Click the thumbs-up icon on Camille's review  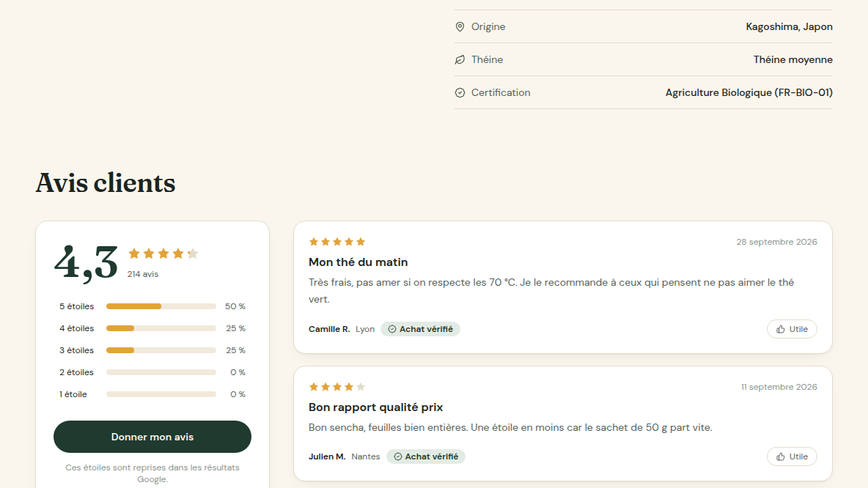[781, 329]
